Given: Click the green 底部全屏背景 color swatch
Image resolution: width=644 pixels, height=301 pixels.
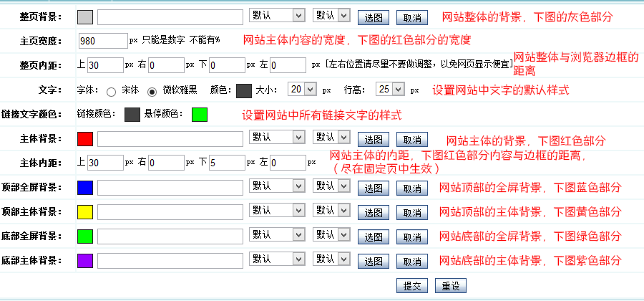Looking at the screenshot, I should [x=84, y=236].
